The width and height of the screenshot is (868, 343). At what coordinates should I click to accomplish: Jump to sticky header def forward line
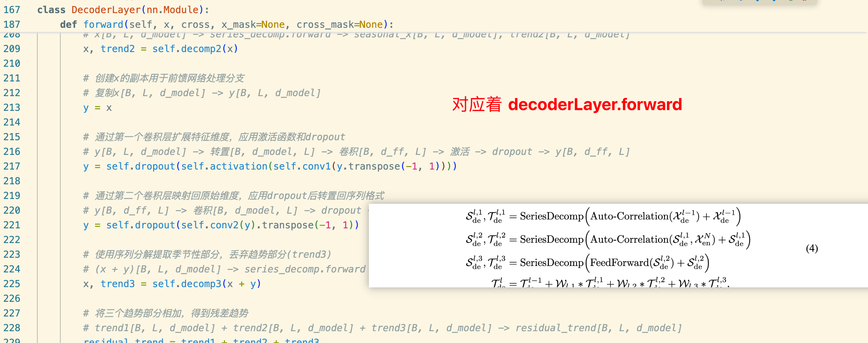[x=227, y=25]
